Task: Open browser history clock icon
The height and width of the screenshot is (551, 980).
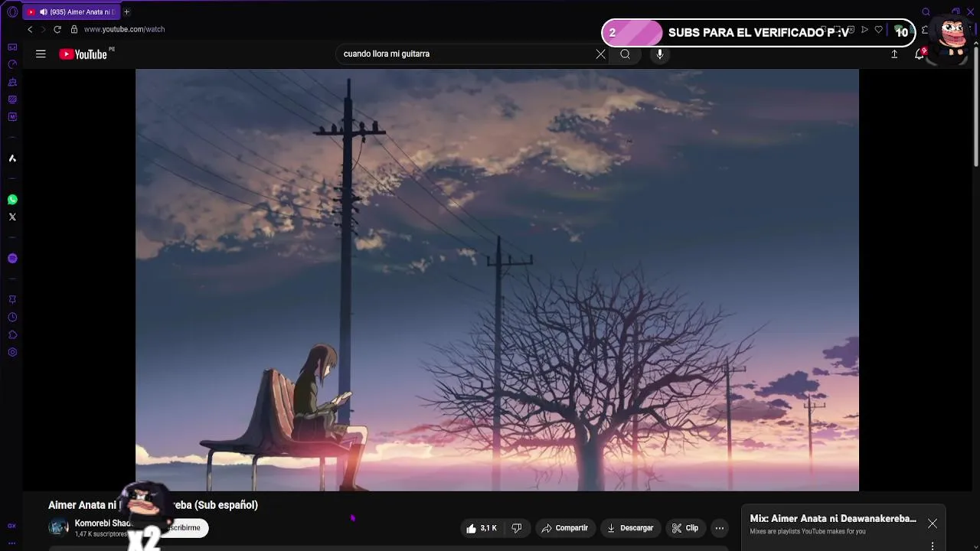Action: pyautogui.click(x=12, y=318)
